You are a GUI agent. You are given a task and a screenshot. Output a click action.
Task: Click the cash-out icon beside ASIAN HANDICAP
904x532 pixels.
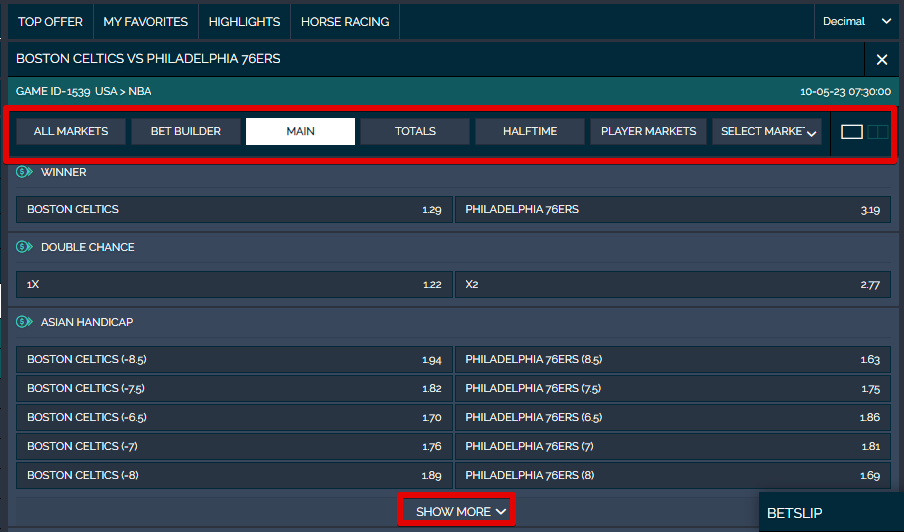tap(24, 322)
